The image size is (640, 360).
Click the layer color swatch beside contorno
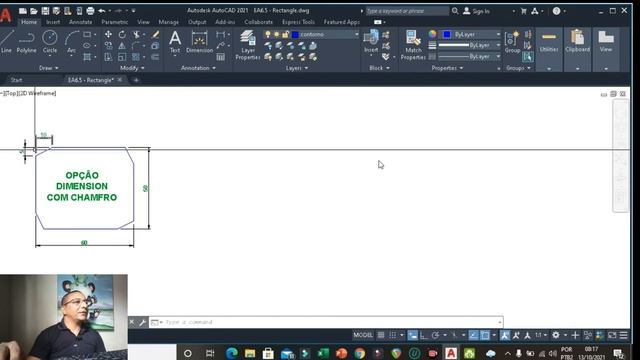(x=296, y=34)
